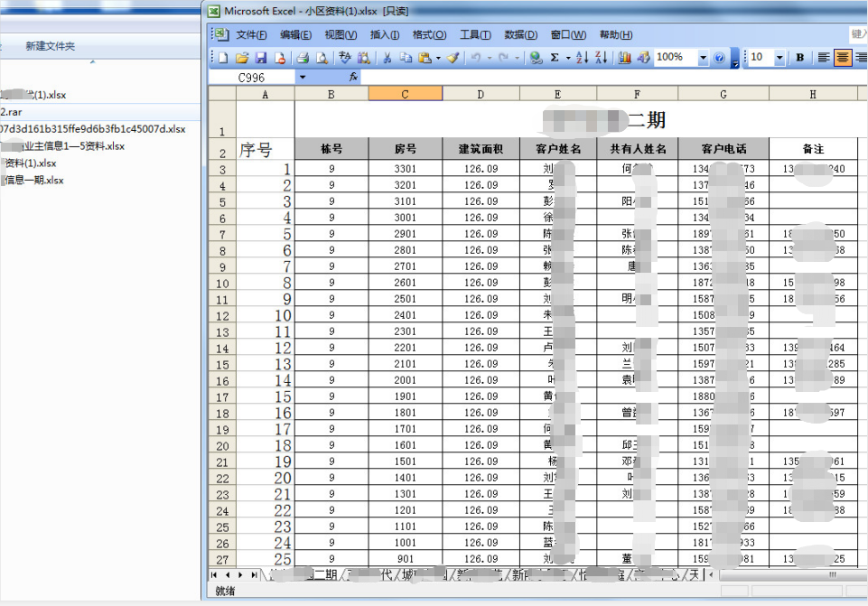868x606 pixels.
Task: Open the Chart Wizard icon
Action: click(x=624, y=58)
